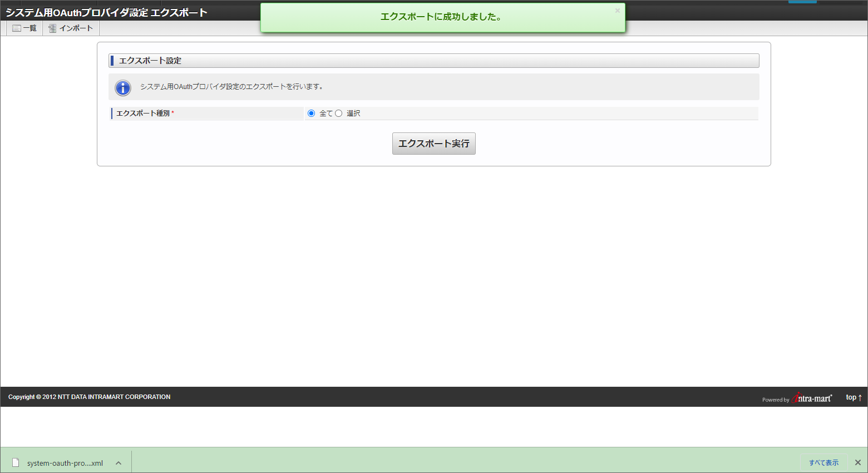The width and height of the screenshot is (868, 473).
Task: Click すべて表示 to show all downloads
Action: click(823, 463)
